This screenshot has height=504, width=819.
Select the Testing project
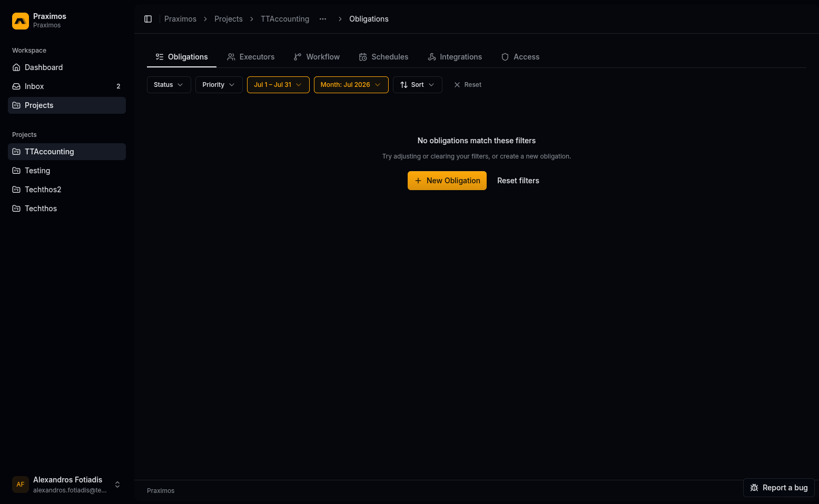coord(67,171)
